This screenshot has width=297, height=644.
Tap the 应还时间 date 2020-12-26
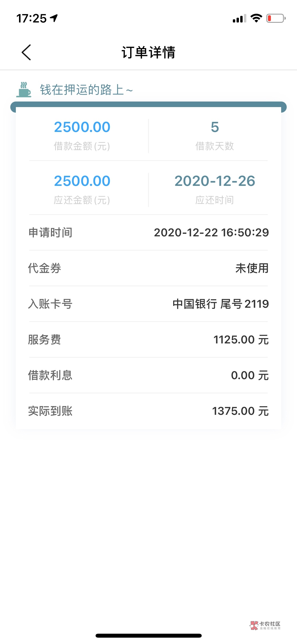click(215, 181)
